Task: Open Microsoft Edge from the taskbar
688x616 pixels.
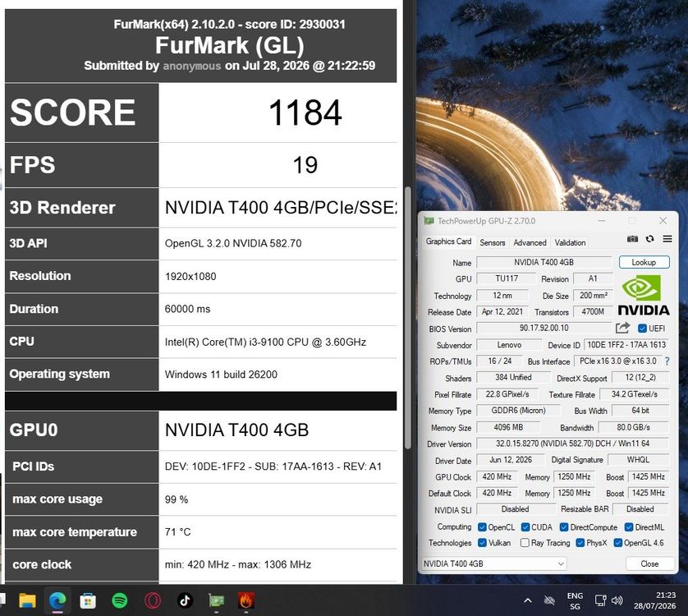Action: tap(57, 600)
